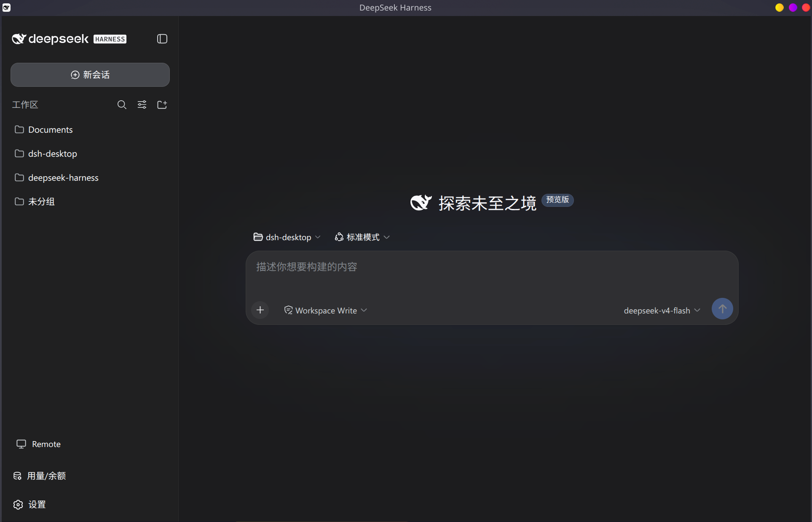This screenshot has width=812, height=522.
Task: Click the 未分组 folder icon
Action: [x=19, y=201]
